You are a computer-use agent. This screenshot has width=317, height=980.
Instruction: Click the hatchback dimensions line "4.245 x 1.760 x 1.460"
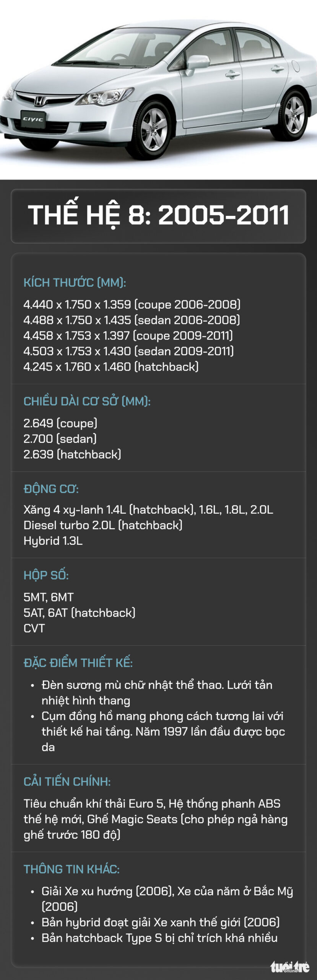111,367
